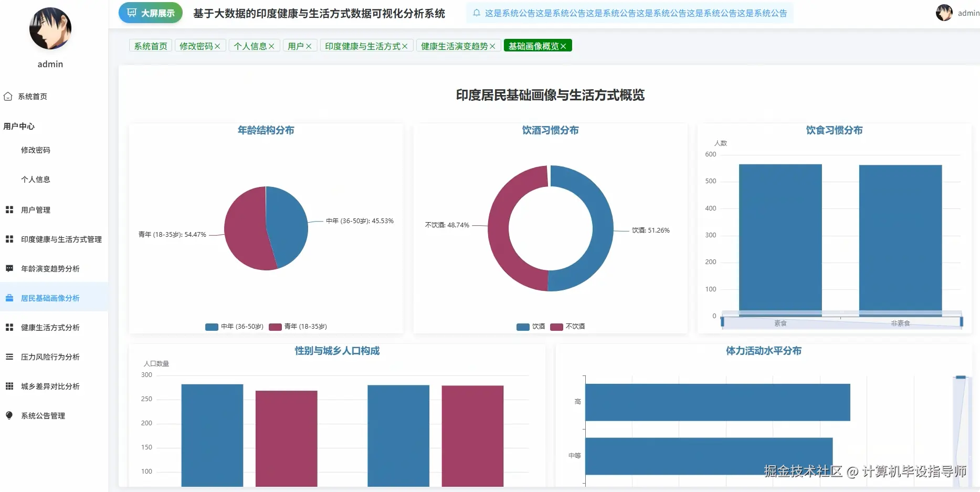
Task: Click the list icon beside 压力风险行为分析
Action: 9,357
